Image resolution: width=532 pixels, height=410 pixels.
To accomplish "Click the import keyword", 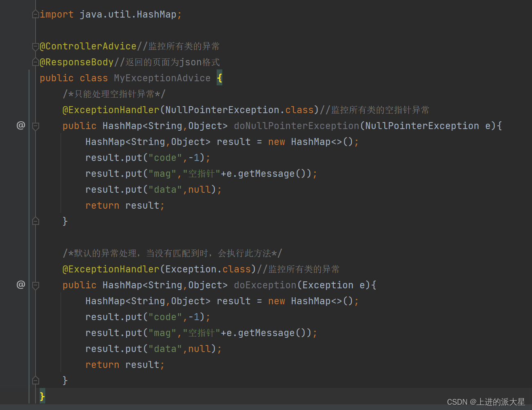I will pos(57,14).
